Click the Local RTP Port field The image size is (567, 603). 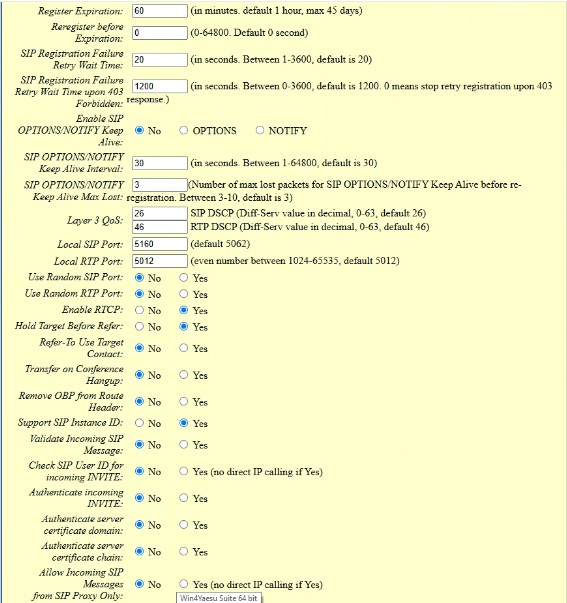click(160, 261)
